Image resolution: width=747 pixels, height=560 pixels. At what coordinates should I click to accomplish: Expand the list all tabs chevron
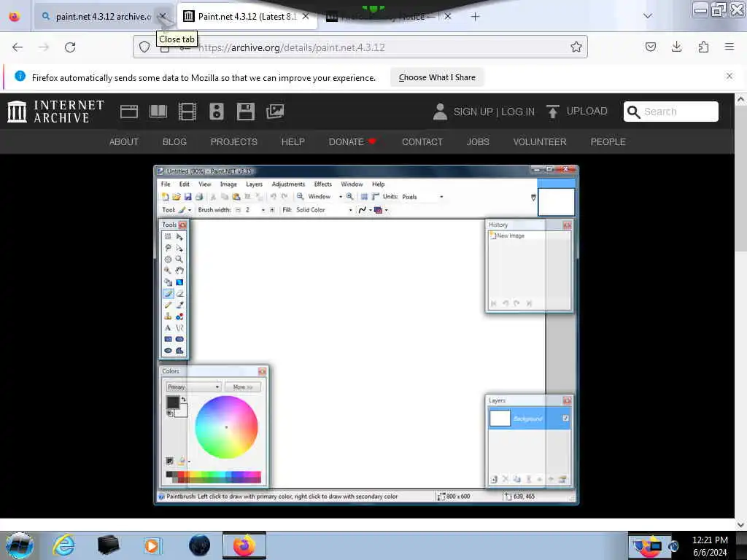648,16
